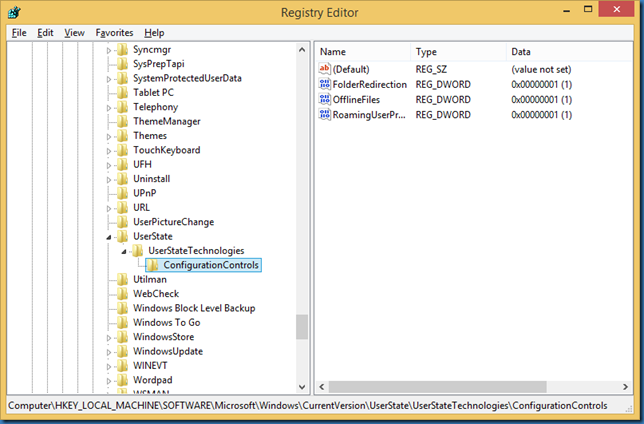Click the values pane scroll right arrow
The width and height of the screenshot is (644, 424).
(x=625, y=387)
